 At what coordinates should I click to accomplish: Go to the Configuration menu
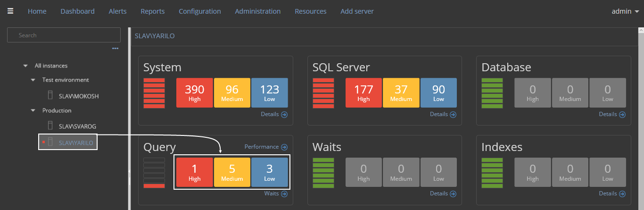[199, 11]
